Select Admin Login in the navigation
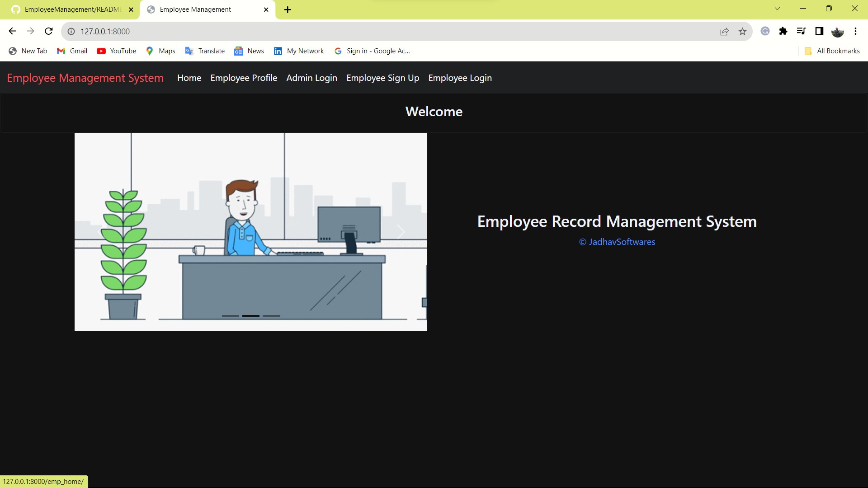Image resolution: width=868 pixels, height=488 pixels. [311, 78]
